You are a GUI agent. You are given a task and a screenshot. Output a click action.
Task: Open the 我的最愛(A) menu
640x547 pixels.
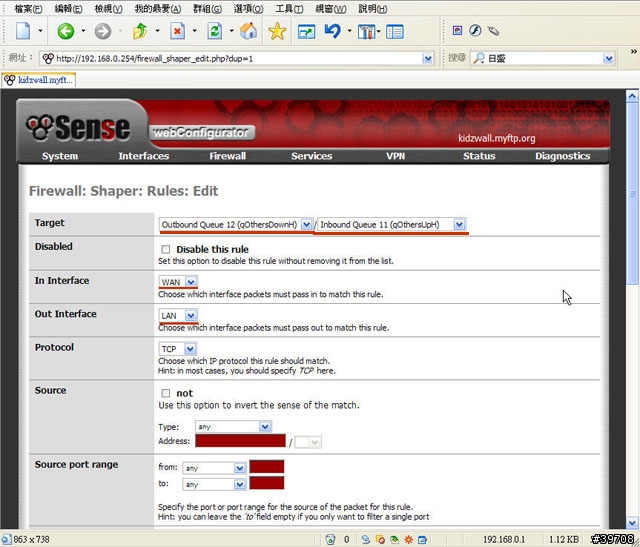click(x=158, y=9)
